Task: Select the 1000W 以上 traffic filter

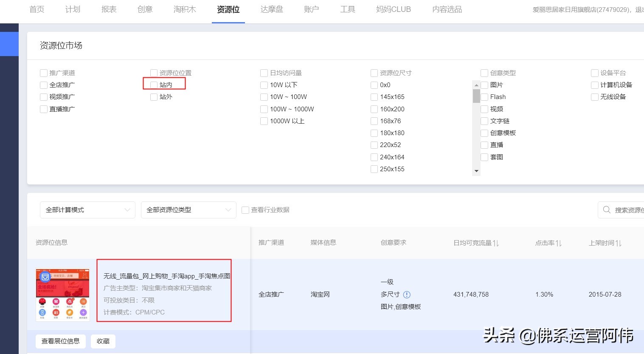Action: pyautogui.click(x=264, y=121)
